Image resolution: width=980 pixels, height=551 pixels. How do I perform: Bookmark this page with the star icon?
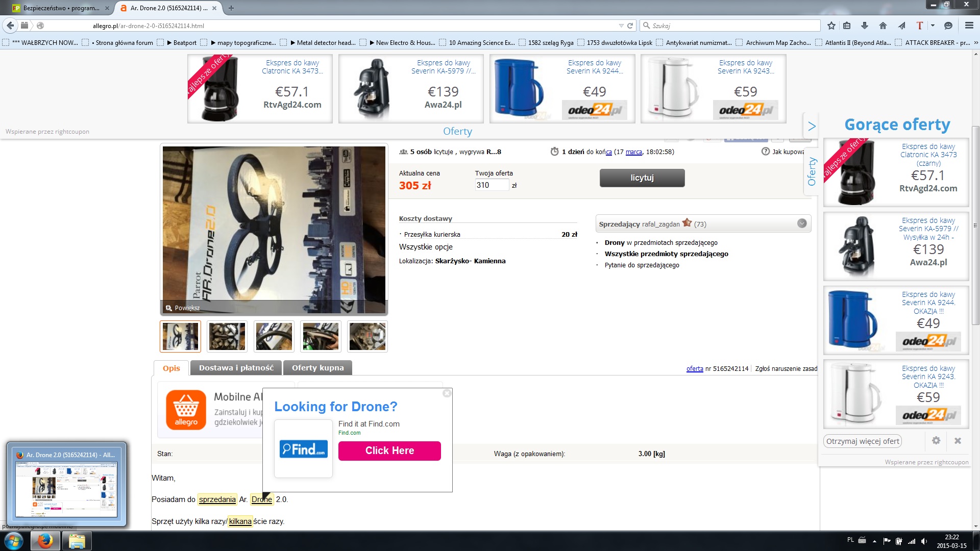click(x=831, y=26)
